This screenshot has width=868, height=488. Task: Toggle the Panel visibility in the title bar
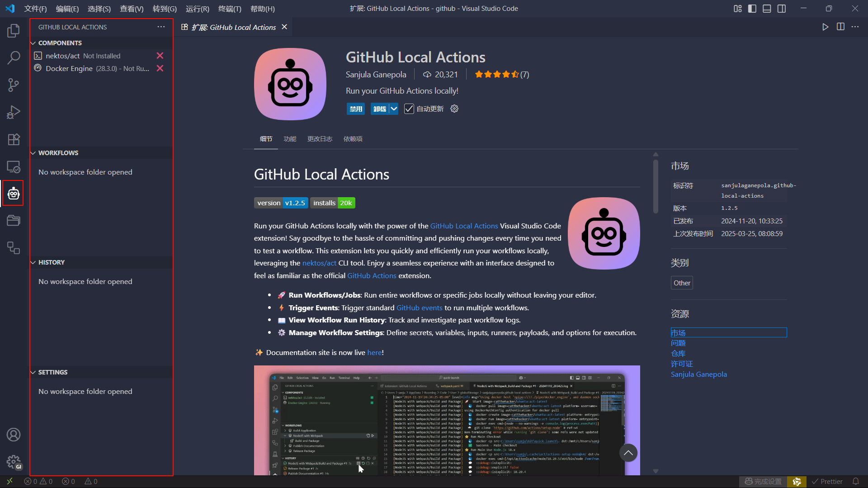pyautogui.click(x=767, y=8)
